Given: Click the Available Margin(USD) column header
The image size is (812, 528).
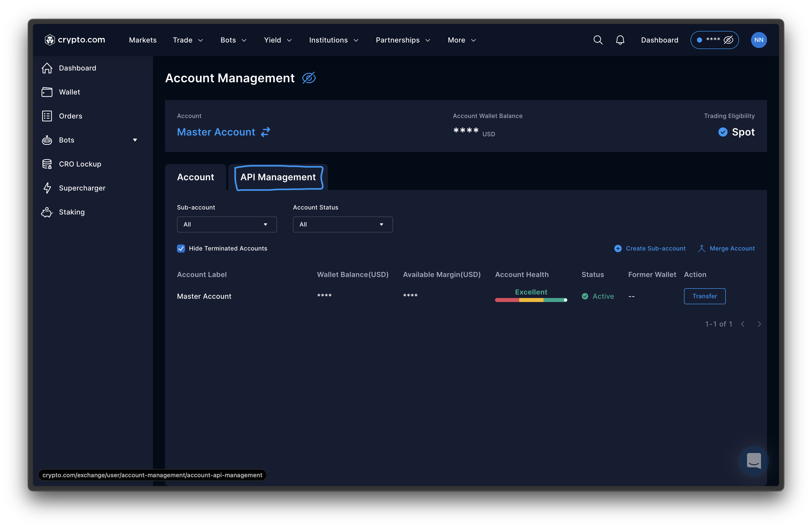Looking at the screenshot, I should click(x=441, y=274).
